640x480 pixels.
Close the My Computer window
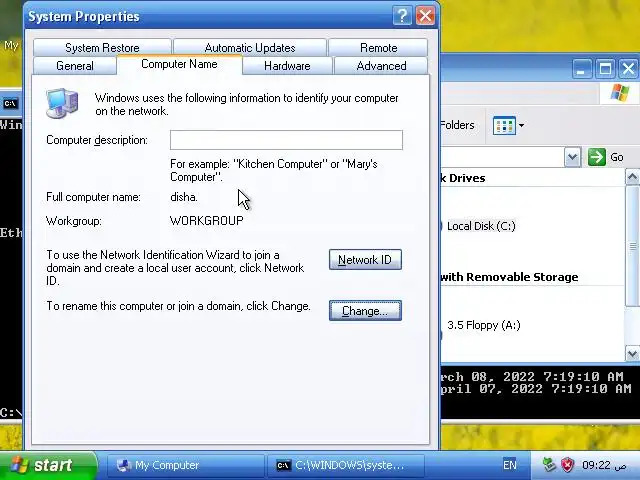tap(628, 69)
